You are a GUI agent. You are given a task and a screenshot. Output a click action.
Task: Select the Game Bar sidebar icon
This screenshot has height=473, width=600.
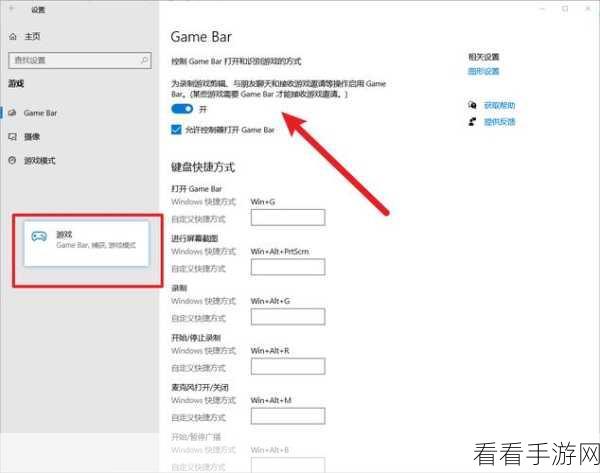tap(12, 113)
